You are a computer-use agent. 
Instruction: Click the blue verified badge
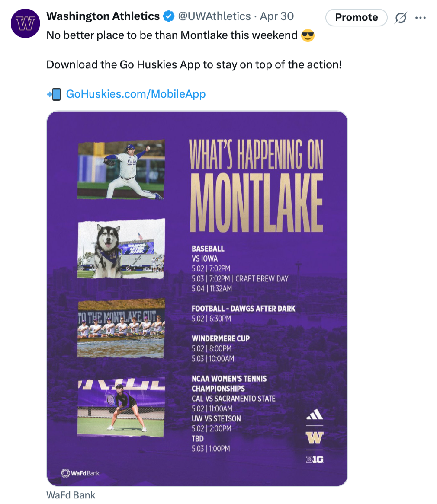click(169, 16)
